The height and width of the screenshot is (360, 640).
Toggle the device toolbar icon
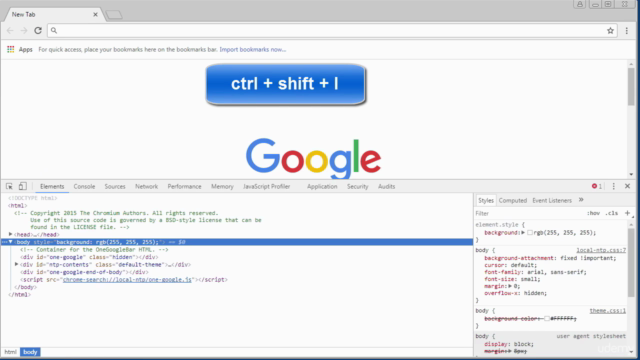[22, 186]
